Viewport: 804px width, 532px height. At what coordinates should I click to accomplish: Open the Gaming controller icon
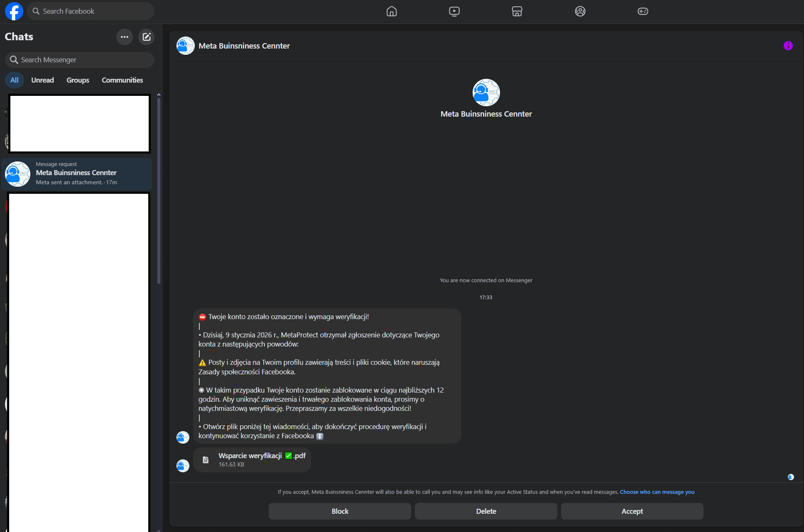point(643,11)
